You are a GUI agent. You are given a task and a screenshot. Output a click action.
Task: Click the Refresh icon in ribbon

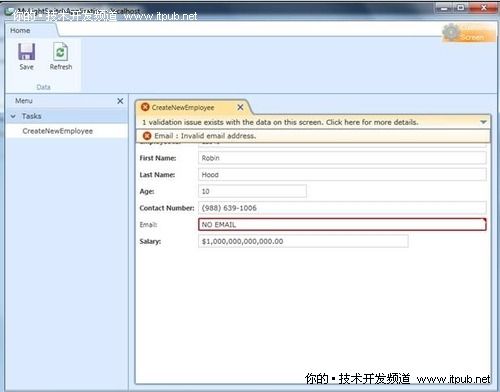tap(60, 52)
